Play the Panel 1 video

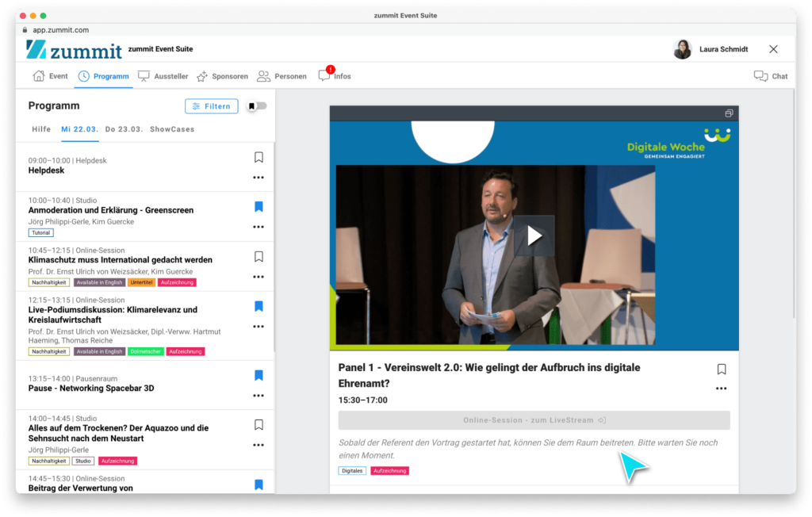pyautogui.click(x=534, y=236)
